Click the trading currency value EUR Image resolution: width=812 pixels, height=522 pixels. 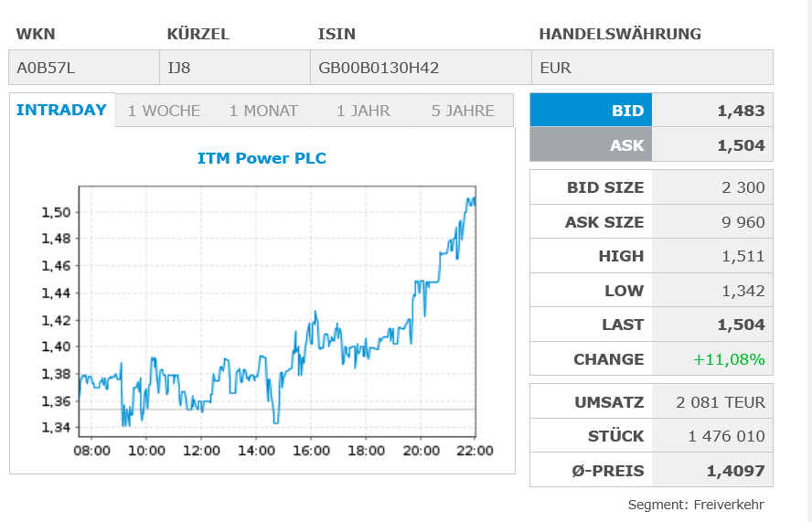pos(555,68)
